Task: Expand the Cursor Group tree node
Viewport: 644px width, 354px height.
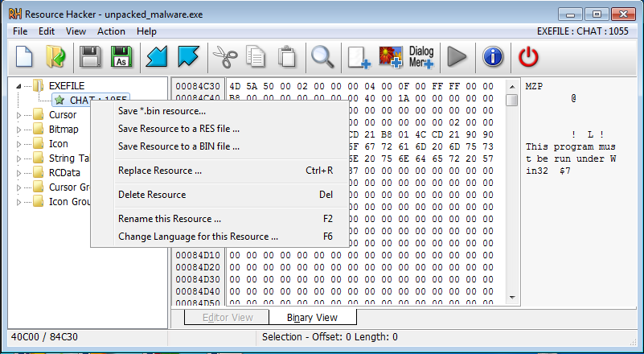Action: point(18,187)
